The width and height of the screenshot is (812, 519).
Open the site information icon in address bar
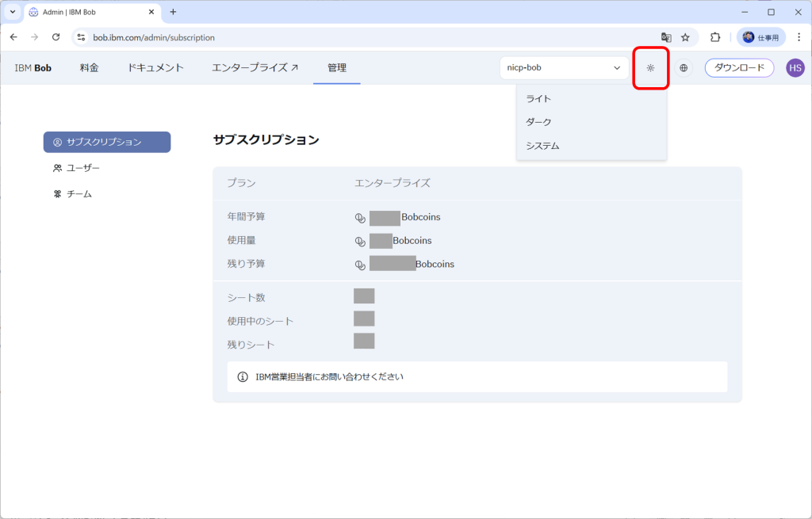[82, 37]
